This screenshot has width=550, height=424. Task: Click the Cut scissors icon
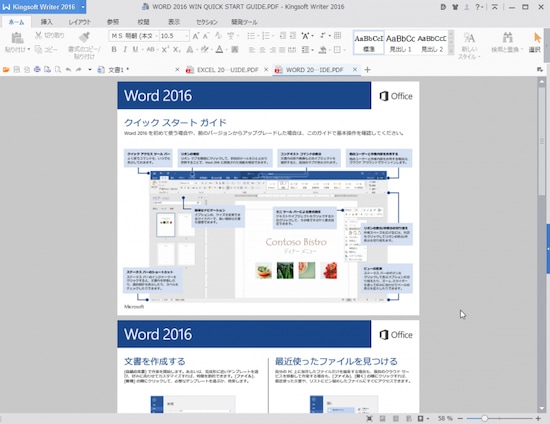(38, 35)
